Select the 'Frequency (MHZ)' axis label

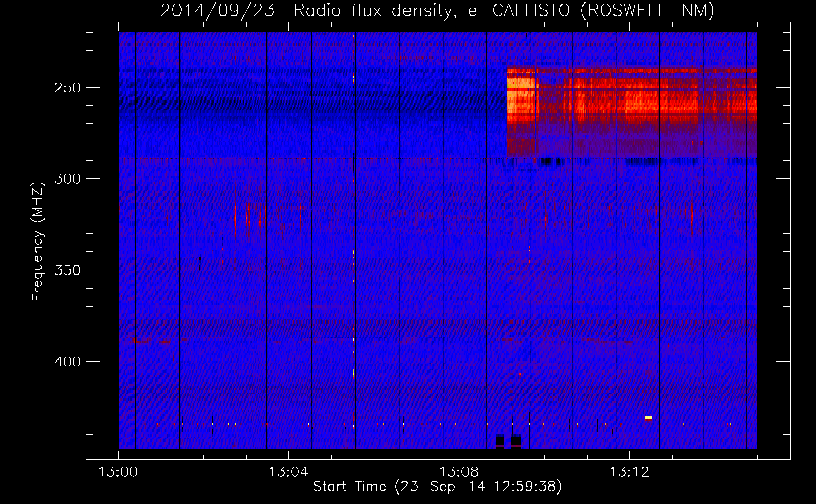click(38, 241)
